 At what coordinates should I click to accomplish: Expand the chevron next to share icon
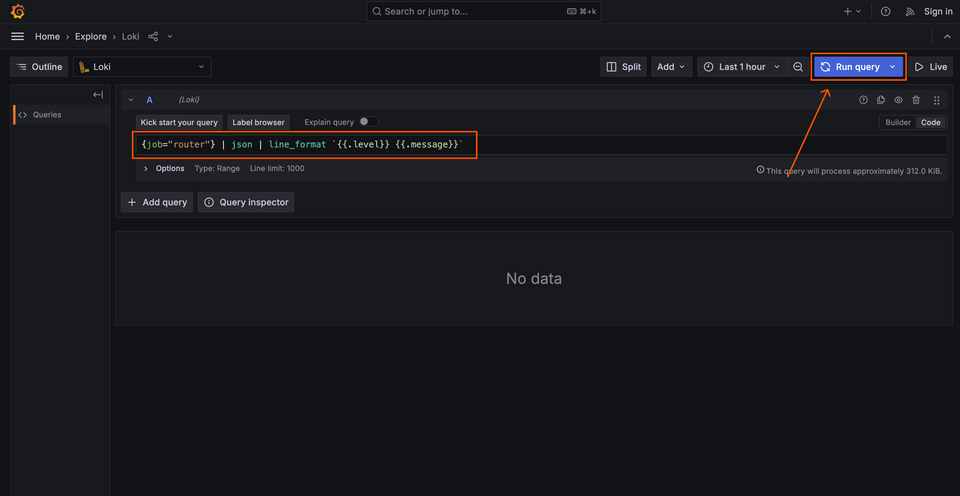coord(170,37)
